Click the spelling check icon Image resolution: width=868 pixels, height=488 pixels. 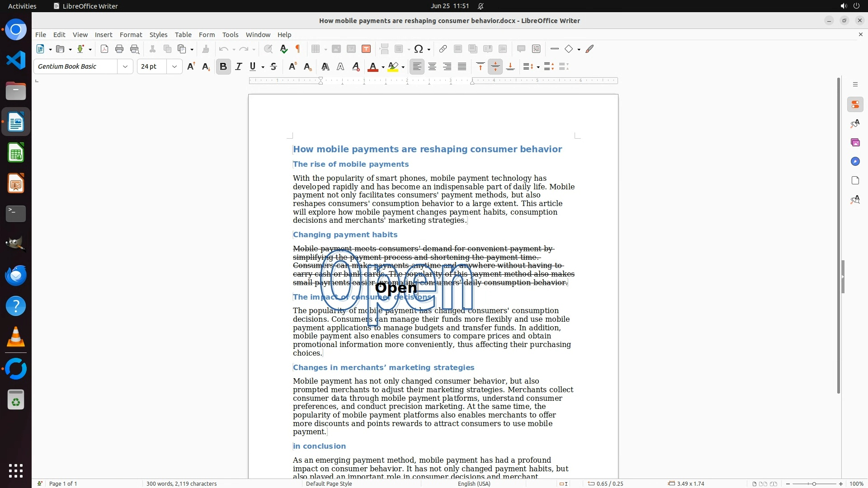coord(283,49)
